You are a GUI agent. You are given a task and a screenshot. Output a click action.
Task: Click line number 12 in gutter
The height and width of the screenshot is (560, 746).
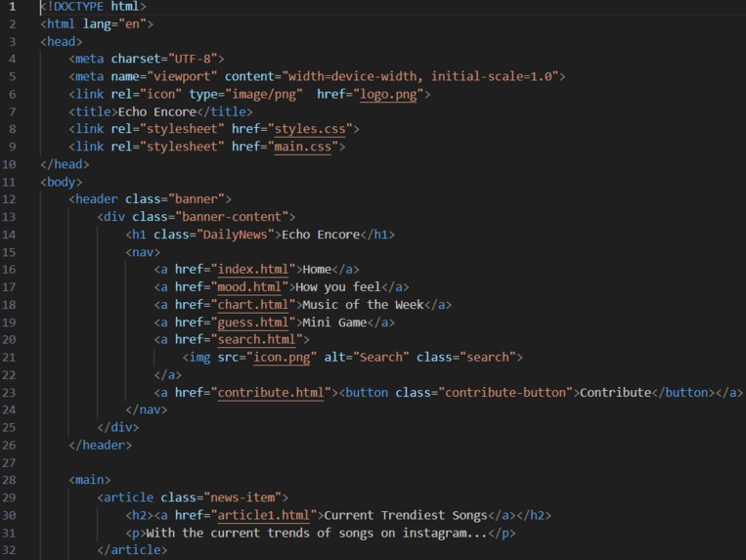click(9, 199)
